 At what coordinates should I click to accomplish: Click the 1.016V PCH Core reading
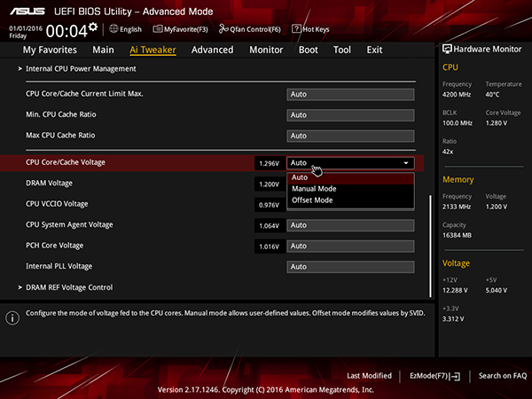[x=270, y=246]
